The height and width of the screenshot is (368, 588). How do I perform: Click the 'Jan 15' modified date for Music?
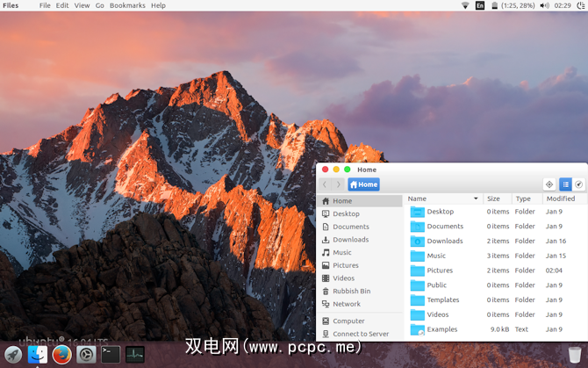tap(556, 256)
